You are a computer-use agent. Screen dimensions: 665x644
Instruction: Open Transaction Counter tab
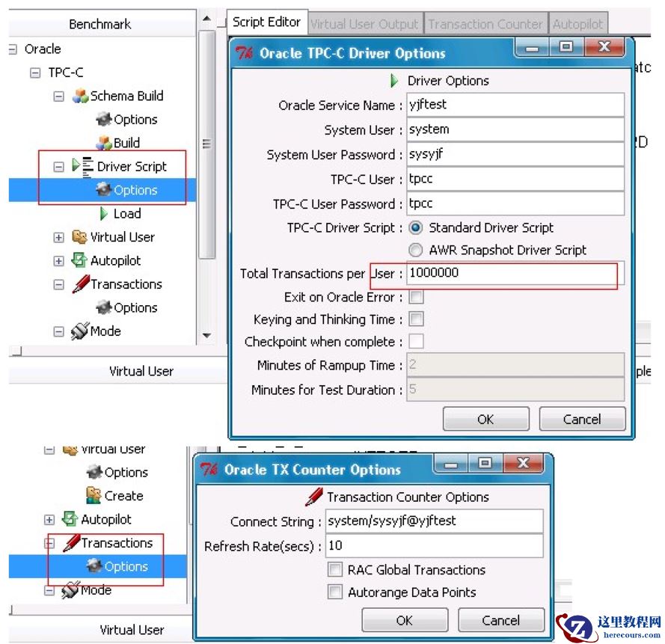tap(485, 24)
